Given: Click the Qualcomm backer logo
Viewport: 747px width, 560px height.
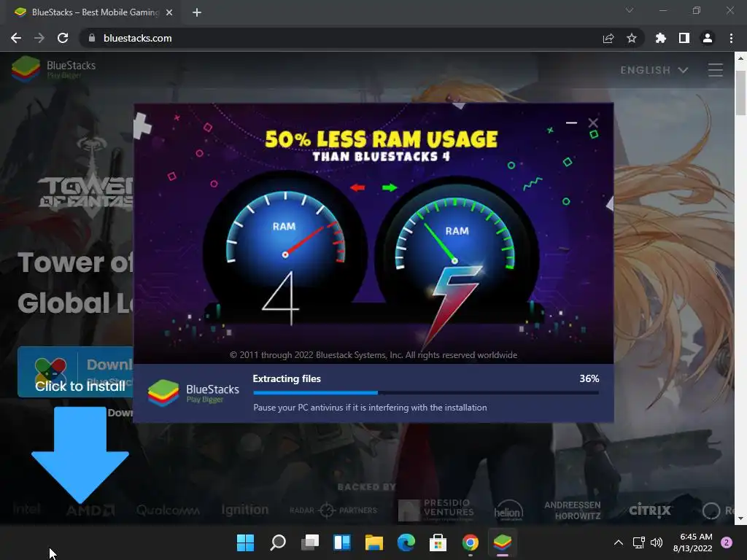Looking at the screenshot, I should 168,510.
